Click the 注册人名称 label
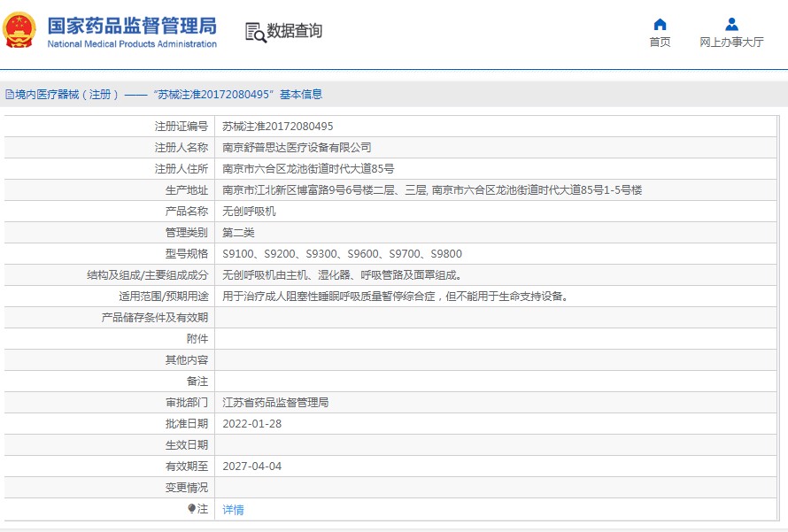Image resolution: width=788 pixels, height=532 pixels. click(x=182, y=148)
